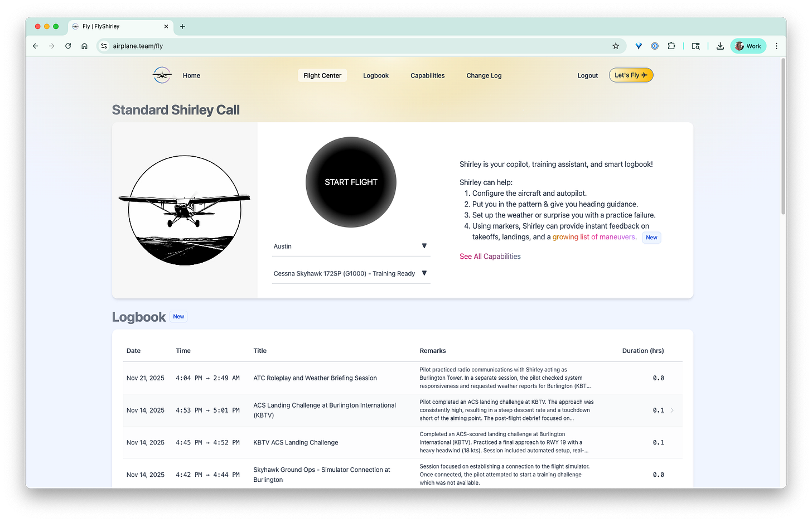Image resolution: width=812 pixels, height=522 pixels.
Task: Click the page vertical scrollbar
Action: pyautogui.click(x=783, y=136)
